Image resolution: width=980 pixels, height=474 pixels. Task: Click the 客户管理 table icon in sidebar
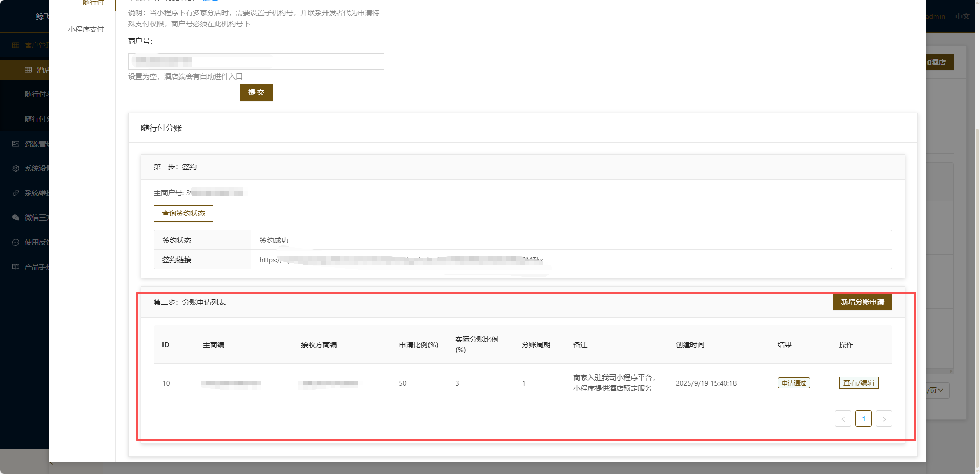click(x=16, y=45)
